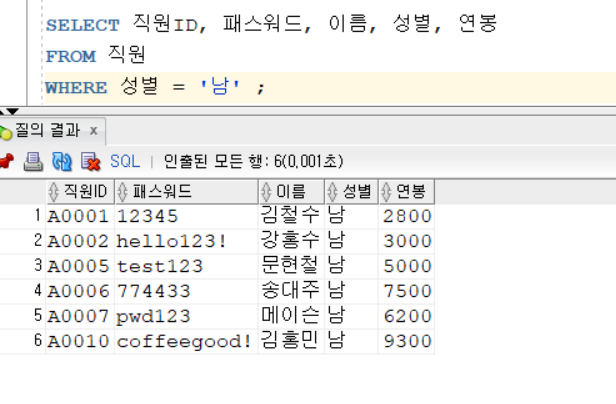The width and height of the screenshot is (616, 404).
Task: Click sort arrows icon on 성별 header
Action: click(x=332, y=192)
